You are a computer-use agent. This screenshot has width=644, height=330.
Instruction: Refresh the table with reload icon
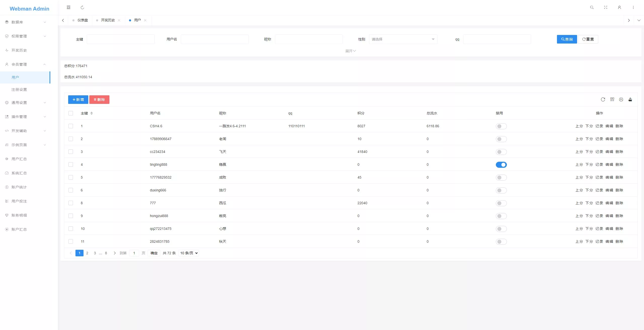[x=603, y=100]
